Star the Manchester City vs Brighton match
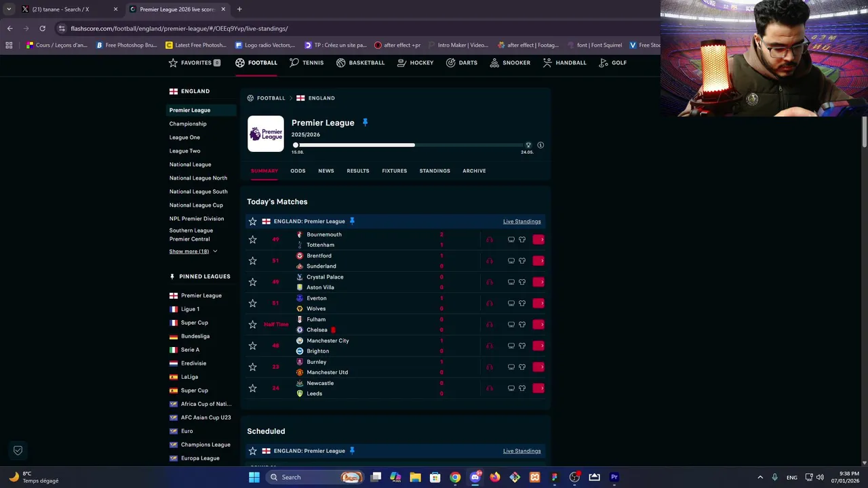This screenshot has height=488, width=868. pos(252,346)
